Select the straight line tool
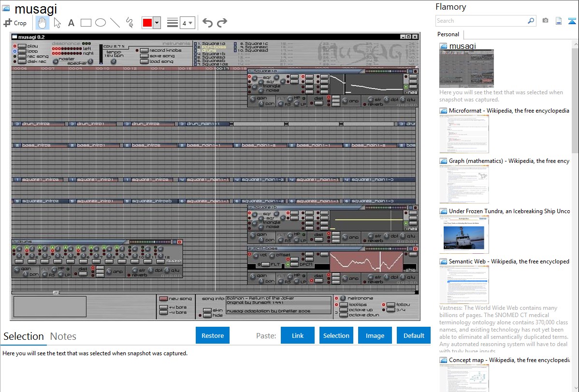Image resolution: width=579 pixels, height=392 pixels. [115, 23]
